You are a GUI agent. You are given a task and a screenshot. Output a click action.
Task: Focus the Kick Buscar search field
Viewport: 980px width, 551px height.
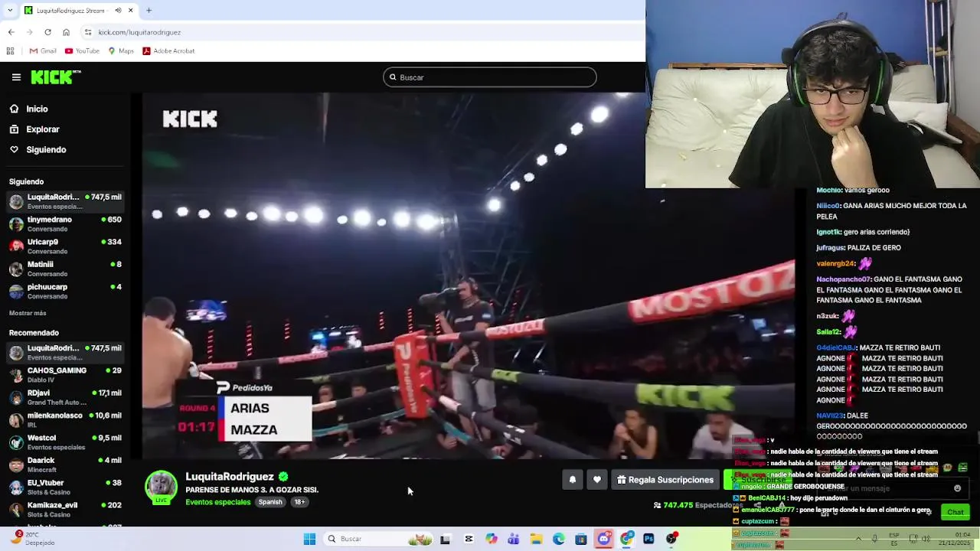point(489,77)
